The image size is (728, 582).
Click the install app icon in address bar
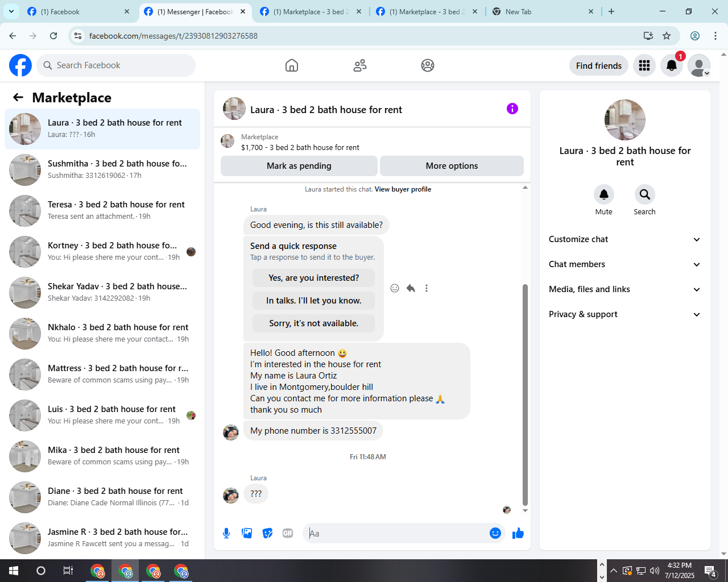pyautogui.click(x=648, y=36)
